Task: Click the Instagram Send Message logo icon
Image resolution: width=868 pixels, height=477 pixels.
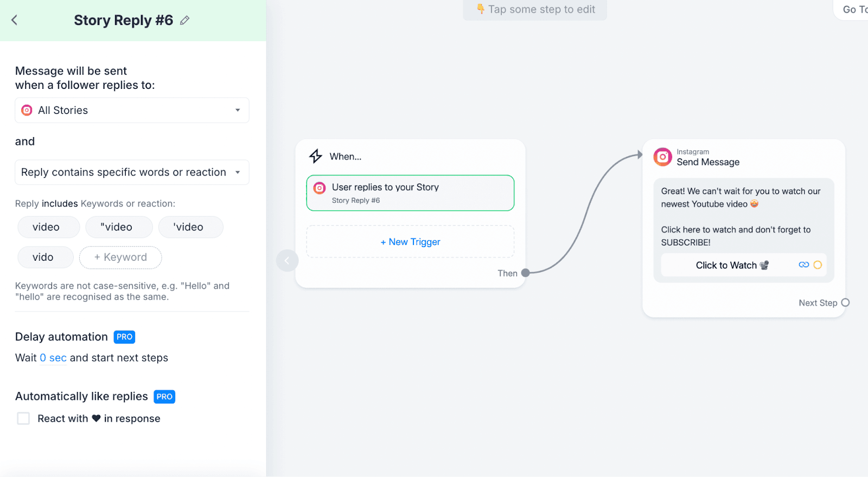Action: tap(662, 157)
